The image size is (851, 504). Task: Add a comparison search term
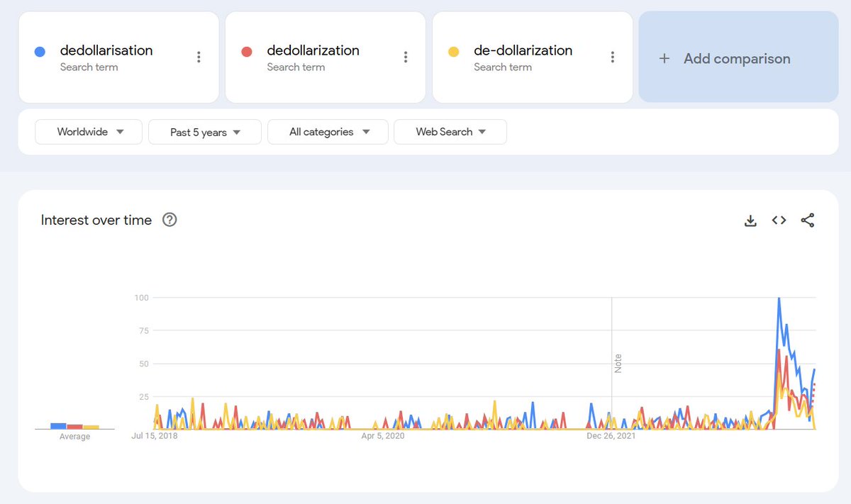point(738,57)
